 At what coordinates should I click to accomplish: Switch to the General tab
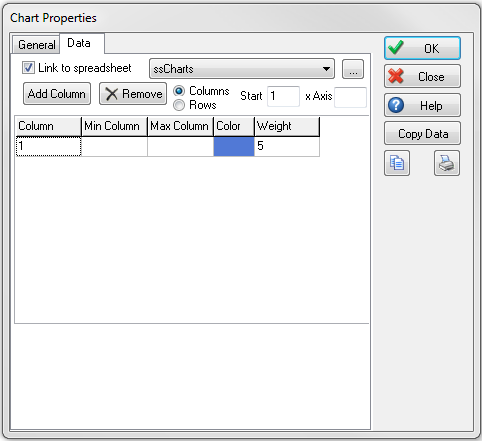point(36,45)
